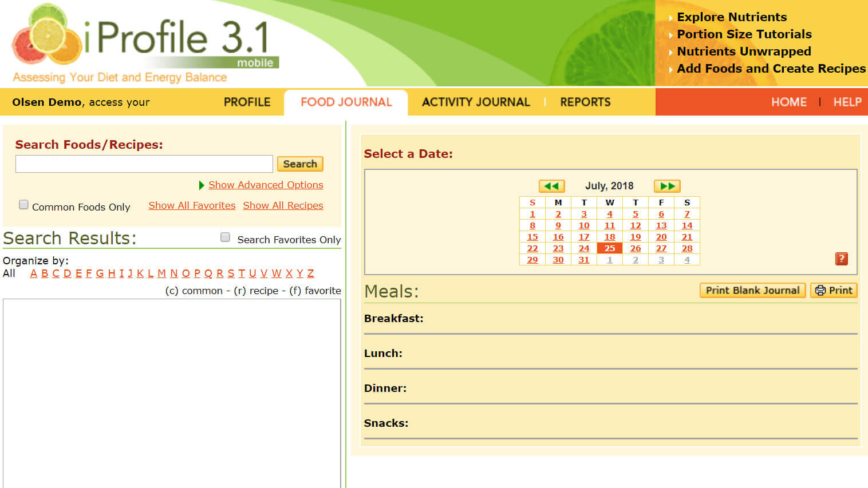868x488 pixels.
Task: Open Nutrients Unwrapped link
Action: point(744,51)
